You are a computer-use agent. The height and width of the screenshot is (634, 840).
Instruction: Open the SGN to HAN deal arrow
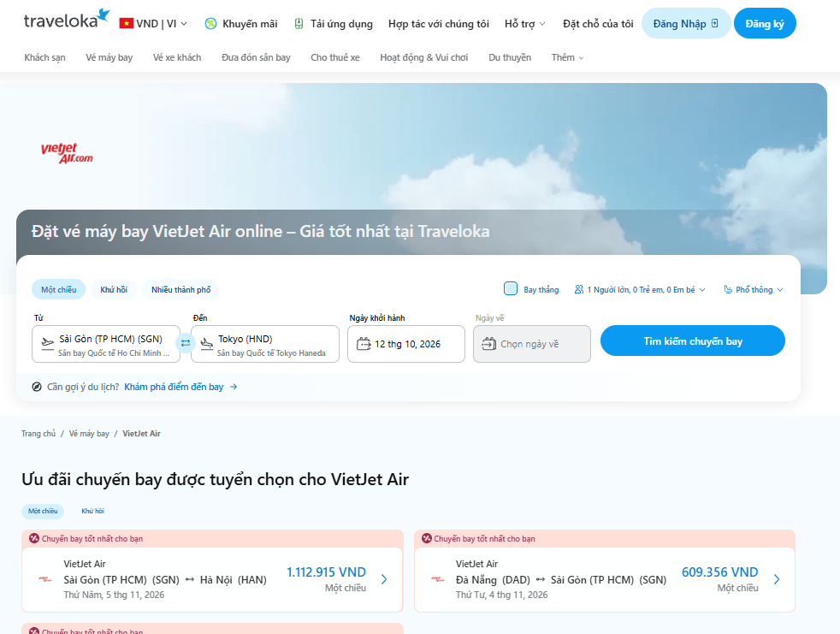[384, 579]
